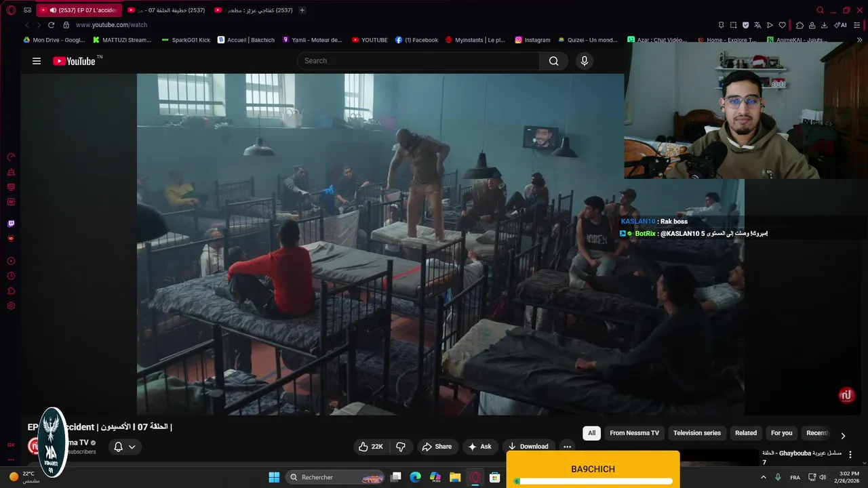Open the GX Control speedometer icon in sidebar
Image resolution: width=868 pixels, height=488 pixels.
(x=11, y=157)
